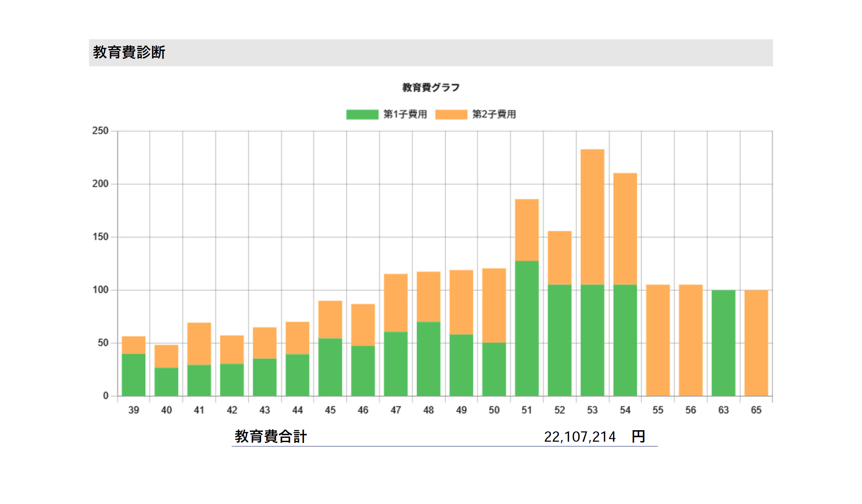Click the 22,107,214 total amount value
Viewport: 862px width, 504px height.
tap(579, 437)
